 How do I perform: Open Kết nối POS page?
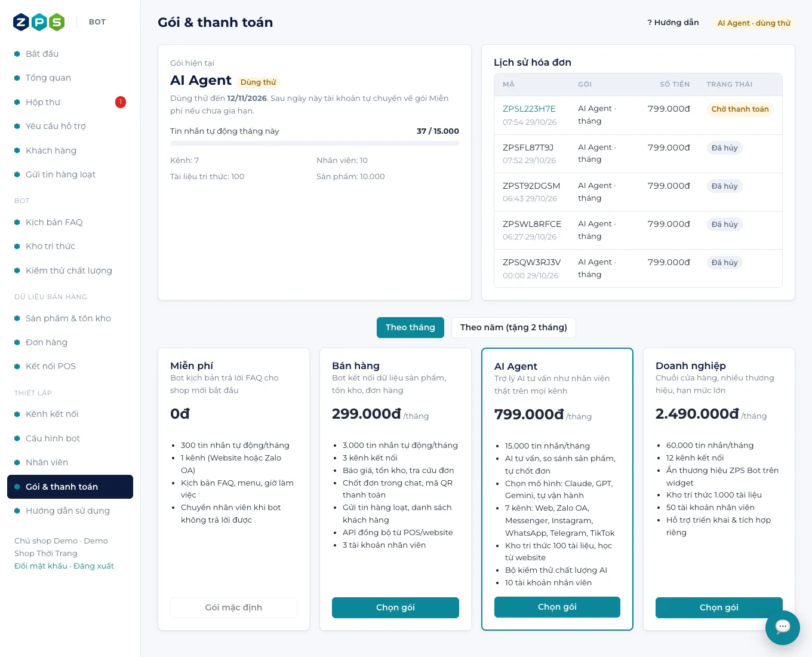[70, 366]
